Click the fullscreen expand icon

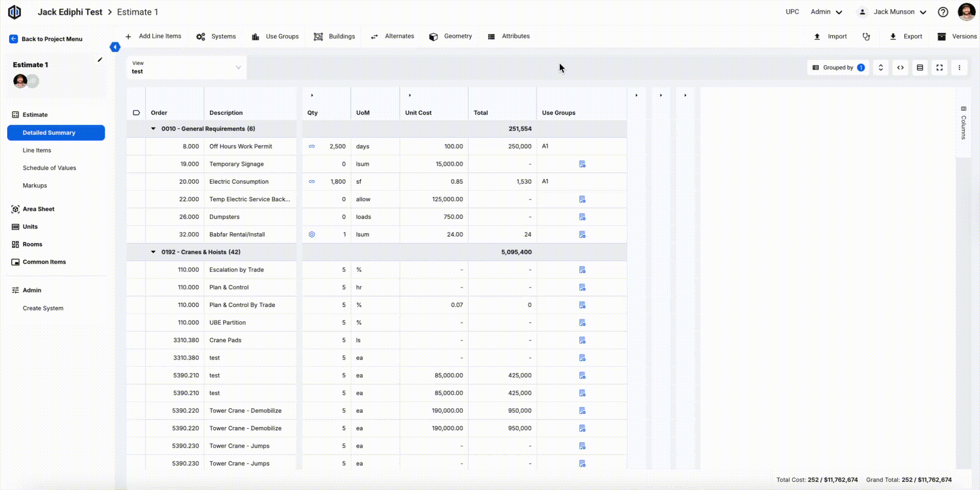[939, 68]
